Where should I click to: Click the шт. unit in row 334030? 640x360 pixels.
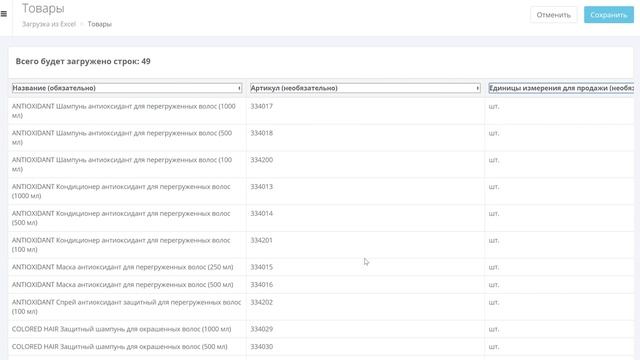(x=494, y=347)
